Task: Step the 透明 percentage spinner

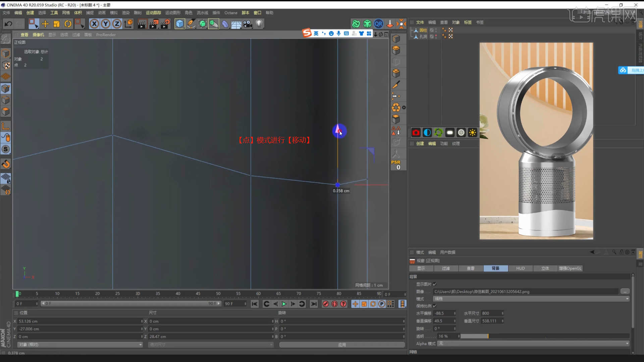Action: tap(459, 336)
